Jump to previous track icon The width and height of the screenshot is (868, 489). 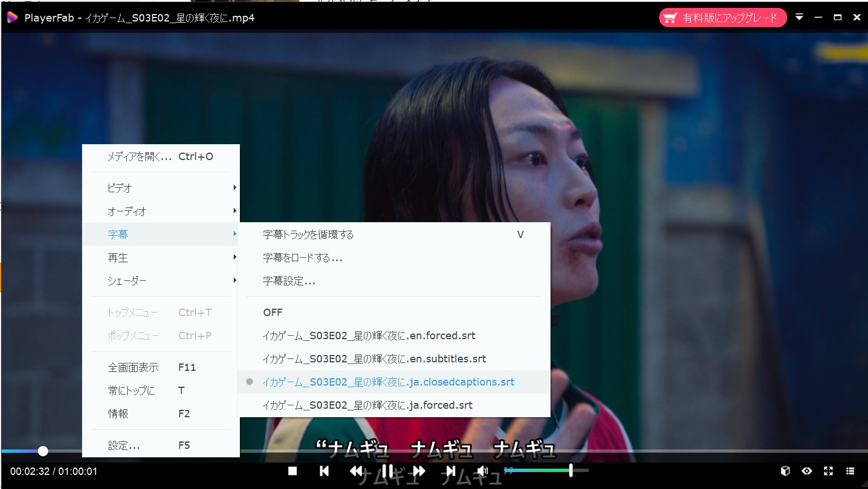pyautogui.click(x=324, y=471)
